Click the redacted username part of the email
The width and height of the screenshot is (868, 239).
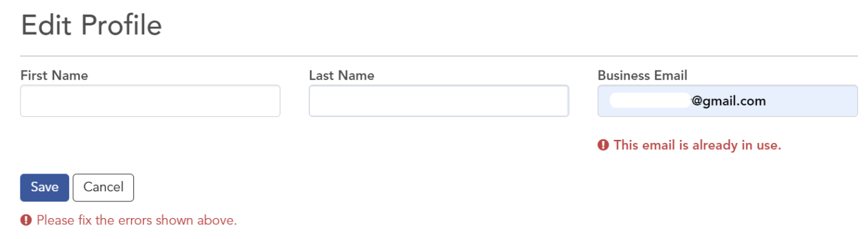[649, 101]
